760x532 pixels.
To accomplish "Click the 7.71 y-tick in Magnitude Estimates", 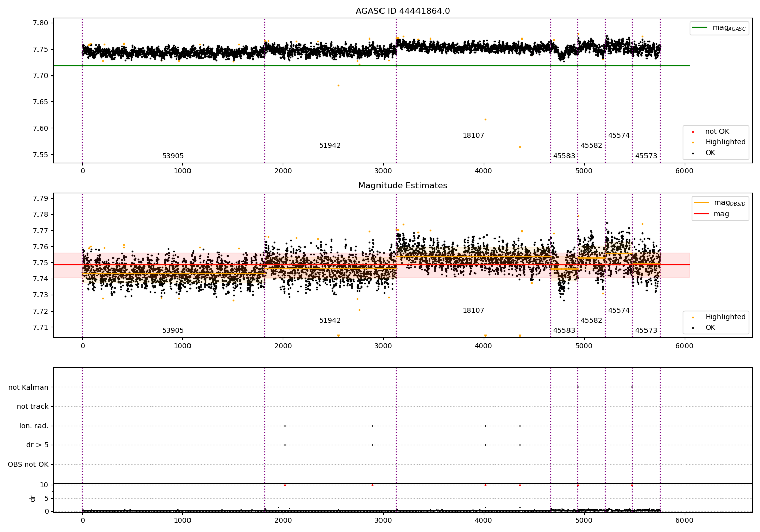I will click(41, 327).
